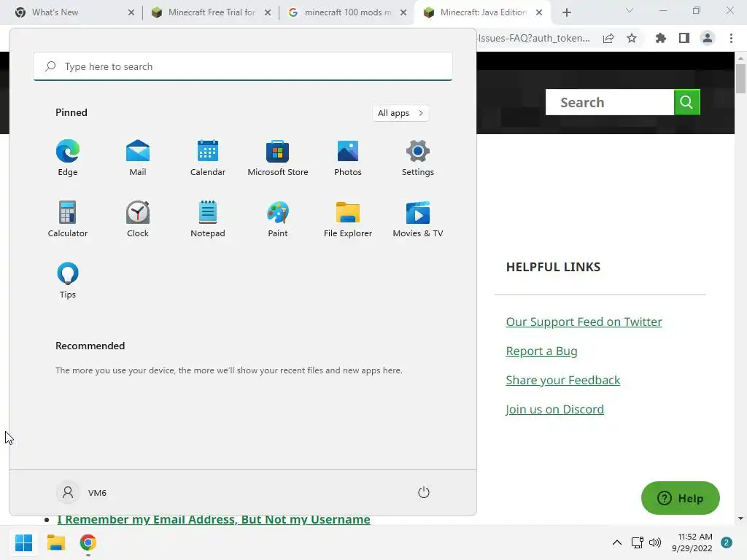The width and height of the screenshot is (747, 560).
Task: Open the green Help chat button
Action: 681,498
